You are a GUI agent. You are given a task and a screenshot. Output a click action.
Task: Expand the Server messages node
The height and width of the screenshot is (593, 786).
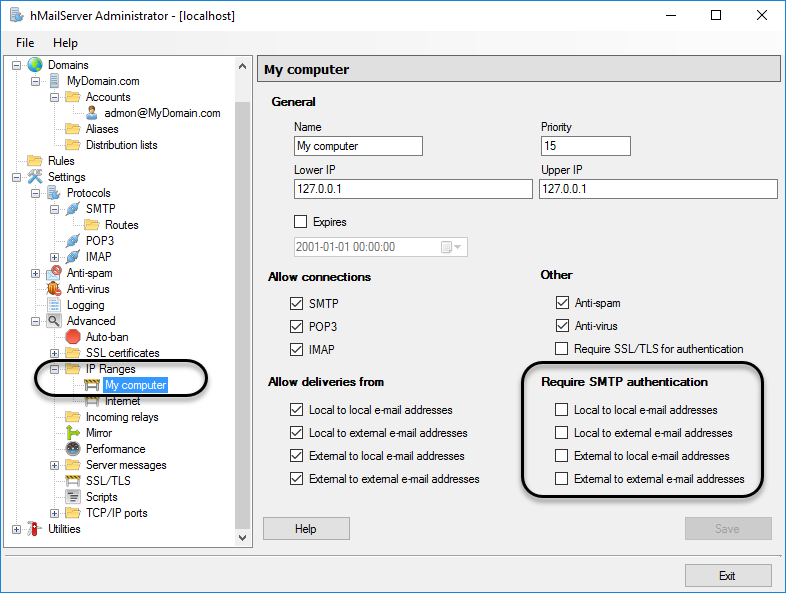tap(55, 465)
